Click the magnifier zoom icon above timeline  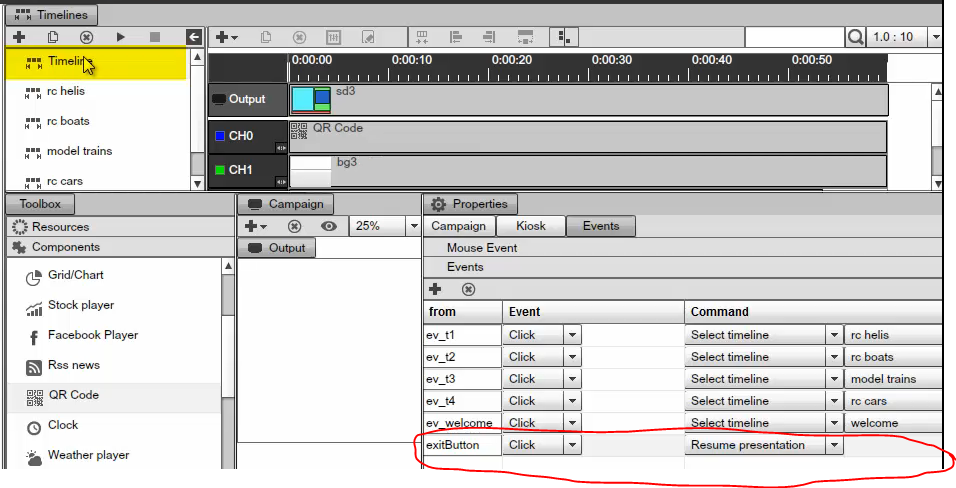[x=856, y=37]
